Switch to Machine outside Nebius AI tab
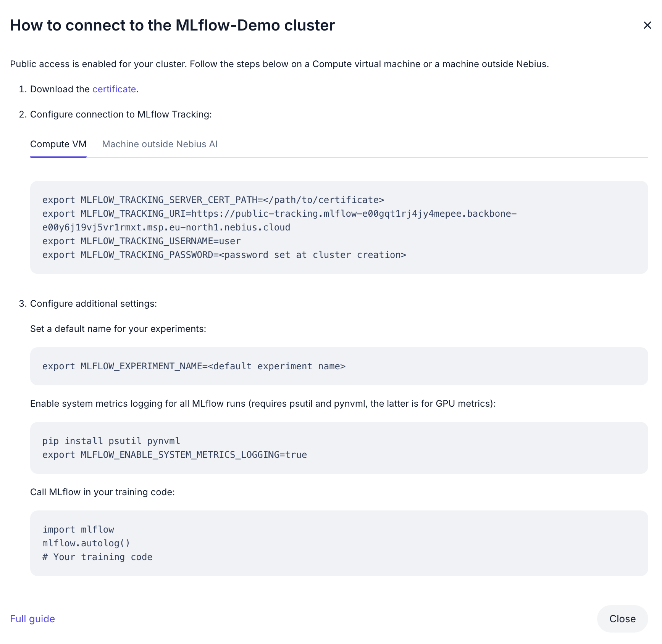The image size is (662, 644). click(160, 144)
